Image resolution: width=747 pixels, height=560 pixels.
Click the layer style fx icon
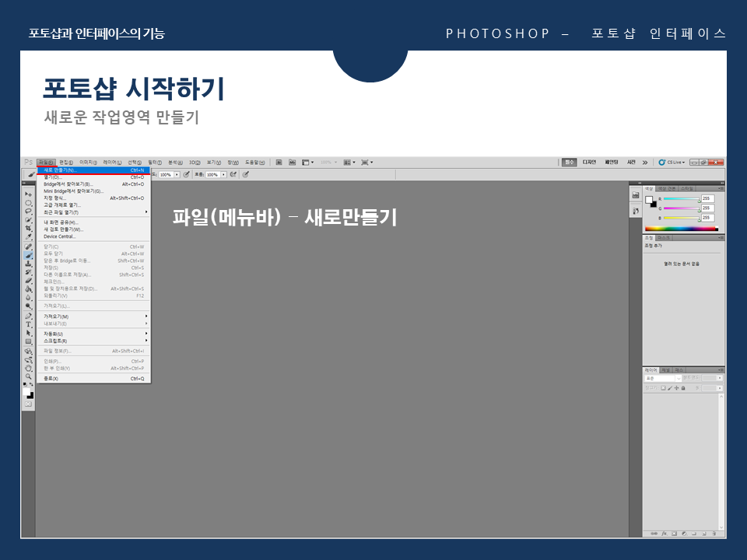(x=664, y=534)
